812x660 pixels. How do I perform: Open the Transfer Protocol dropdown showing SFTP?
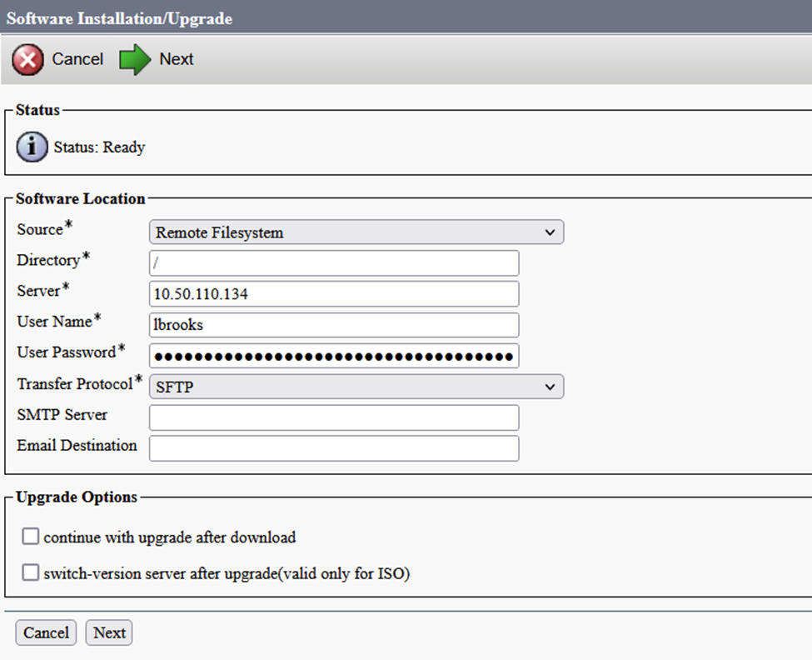pyautogui.click(x=356, y=387)
